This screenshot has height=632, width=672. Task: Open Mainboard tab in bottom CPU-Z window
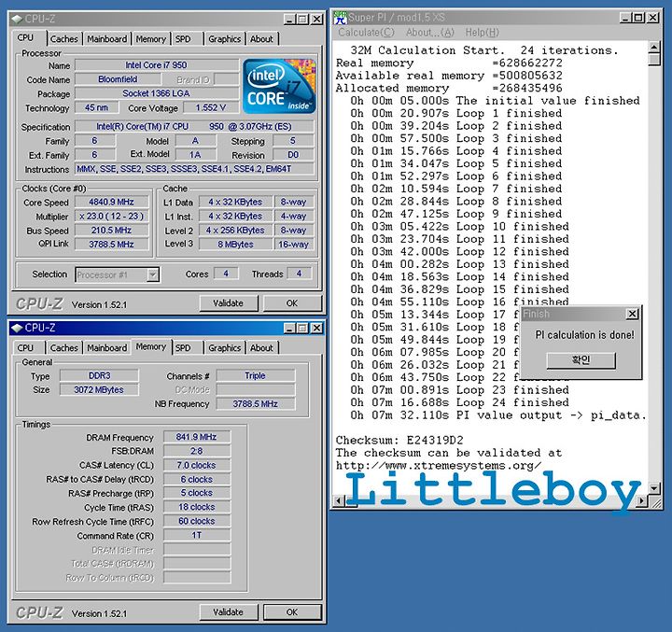pos(107,347)
